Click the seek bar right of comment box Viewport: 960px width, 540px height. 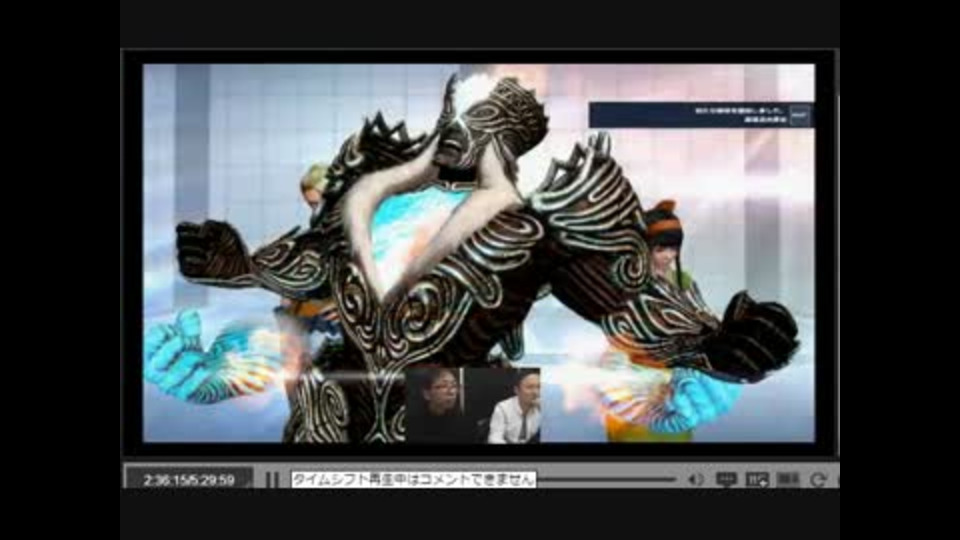tap(607, 480)
